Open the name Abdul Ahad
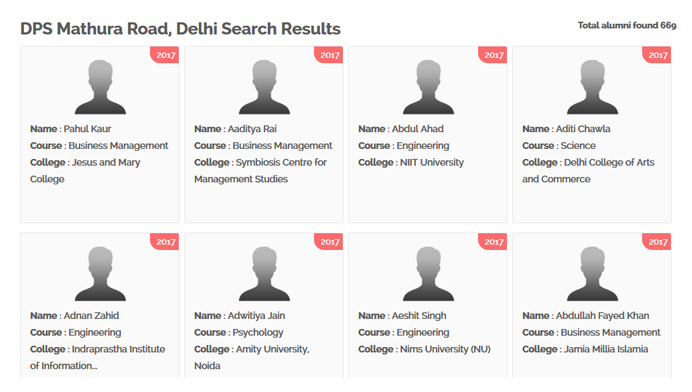 [417, 129]
